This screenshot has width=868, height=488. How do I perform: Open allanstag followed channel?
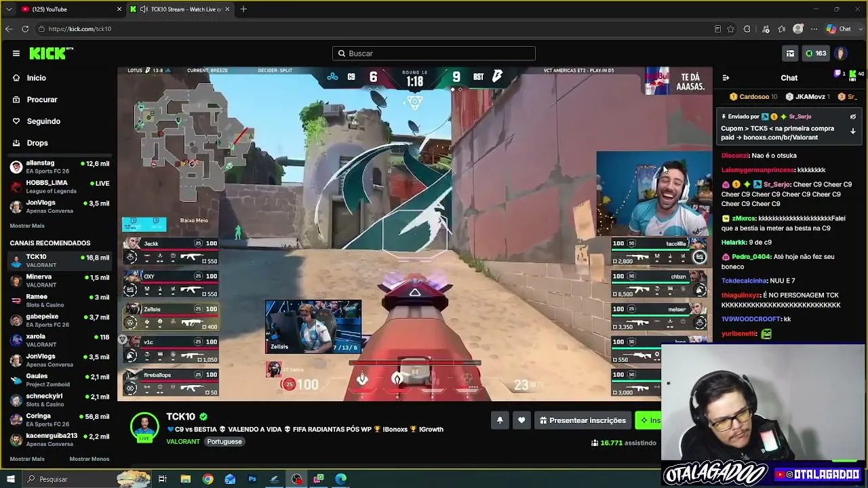[x=60, y=167]
